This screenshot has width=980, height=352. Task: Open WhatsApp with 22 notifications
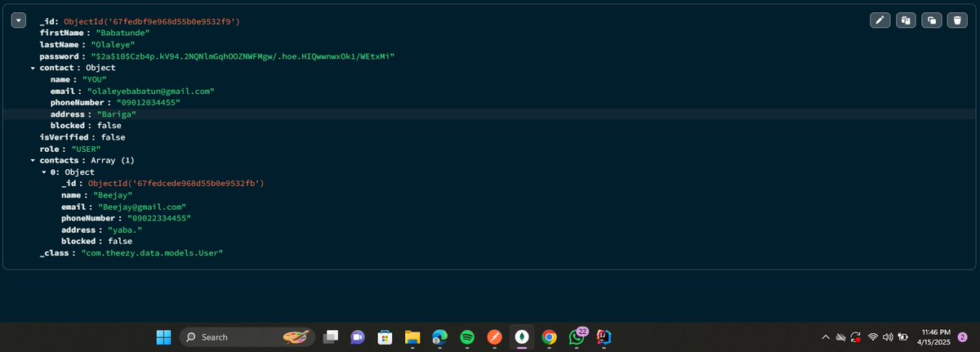pos(577,336)
